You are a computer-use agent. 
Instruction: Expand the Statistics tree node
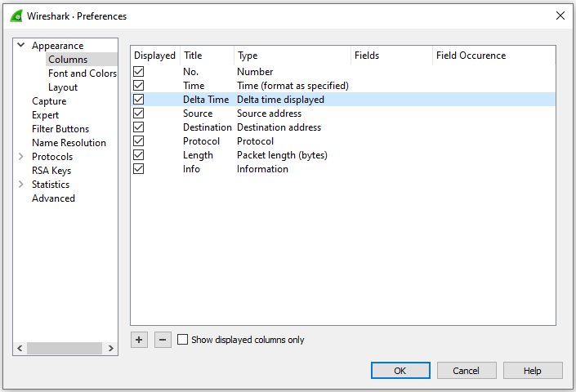tap(21, 185)
